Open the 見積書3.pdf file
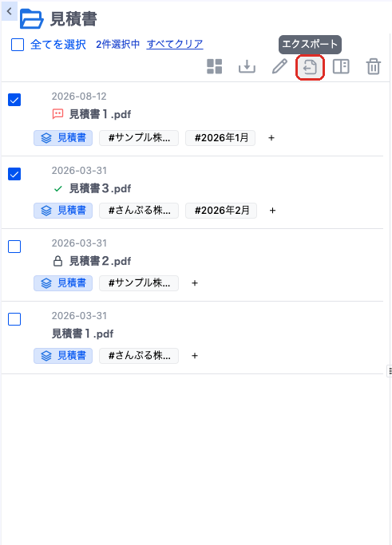The width and height of the screenshot is (392, 545). click(100, 188)
